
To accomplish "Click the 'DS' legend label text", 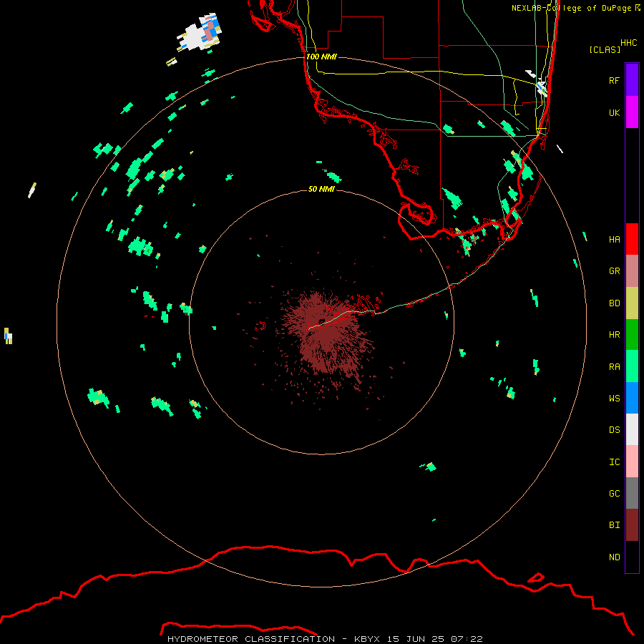I will coord(614,430).
